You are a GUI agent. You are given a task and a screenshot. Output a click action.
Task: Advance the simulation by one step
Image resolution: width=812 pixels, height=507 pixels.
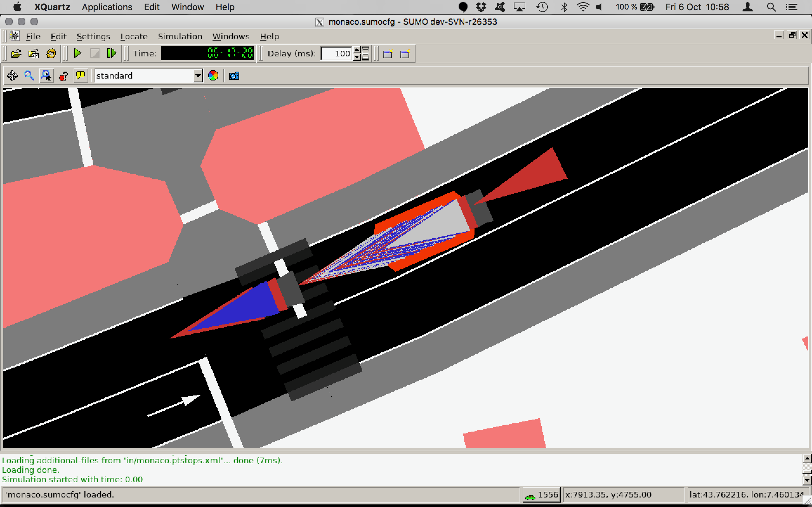111,53
